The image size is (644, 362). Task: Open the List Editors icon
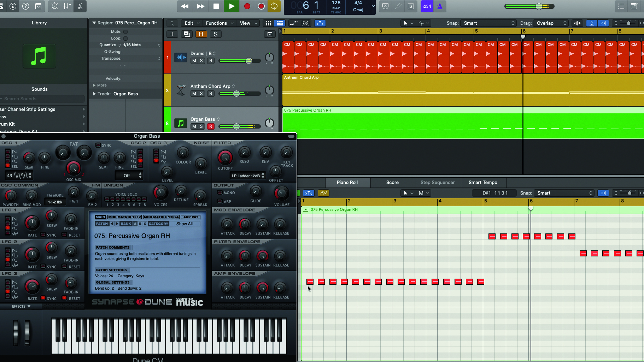621,6
